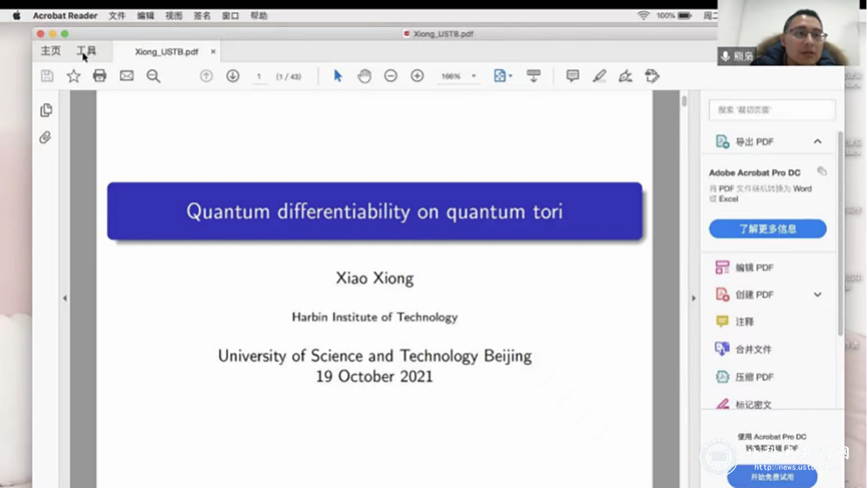This screenshot has width=868, height=488.
Task: Open the find magnifier tool
Action: [153, 76]
